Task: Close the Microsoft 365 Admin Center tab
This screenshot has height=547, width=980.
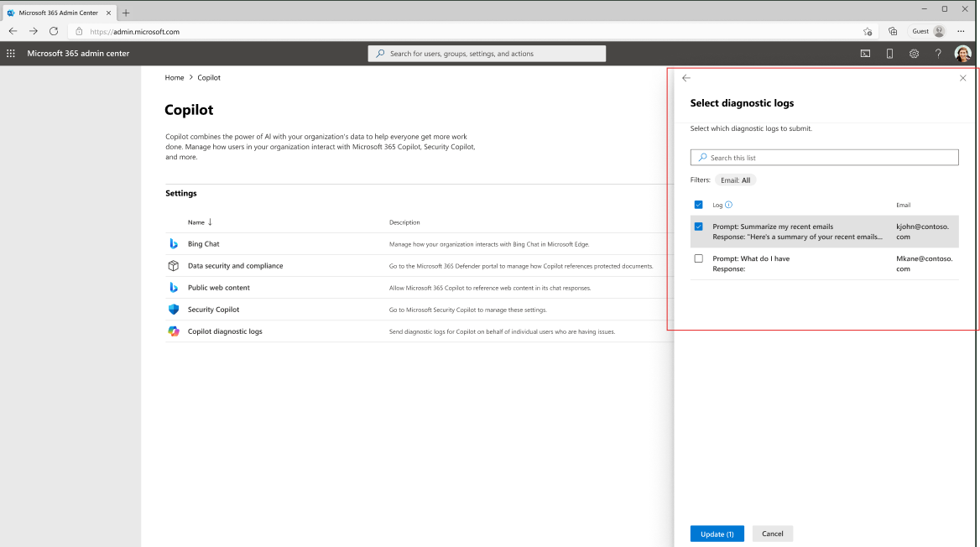Action: pos(108,13)
